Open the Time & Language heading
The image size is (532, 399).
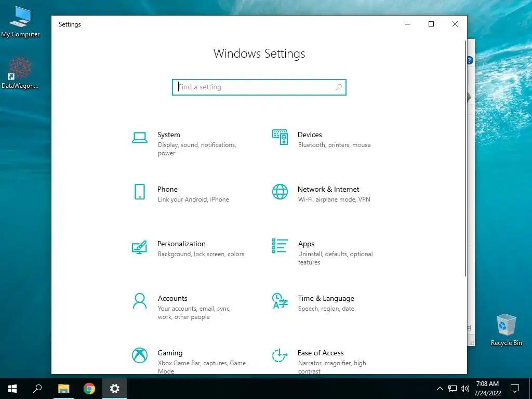pyautogui.click(x=326, y=299)
